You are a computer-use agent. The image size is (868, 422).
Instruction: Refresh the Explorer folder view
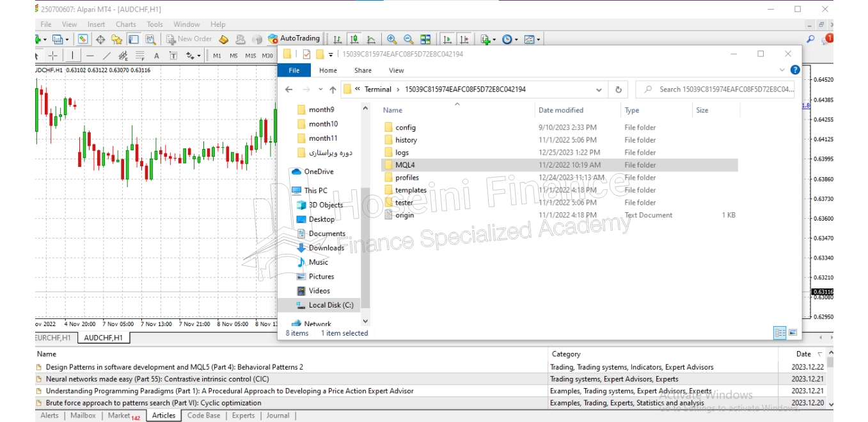tap(619, 90)
